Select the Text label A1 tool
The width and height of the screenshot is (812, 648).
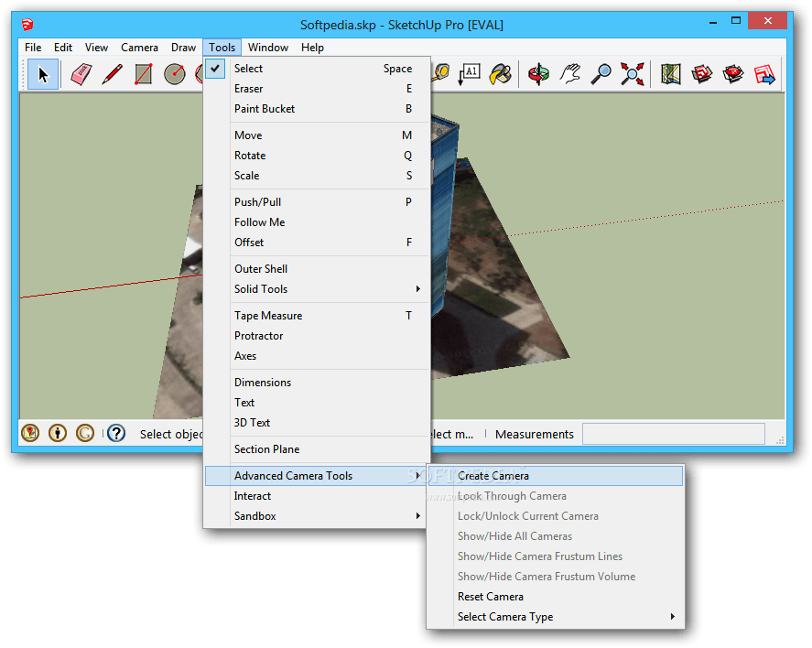470,74
